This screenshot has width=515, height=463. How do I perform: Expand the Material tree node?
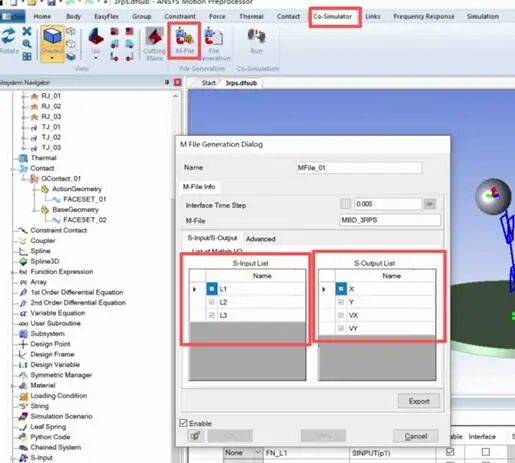coord(14,386)
